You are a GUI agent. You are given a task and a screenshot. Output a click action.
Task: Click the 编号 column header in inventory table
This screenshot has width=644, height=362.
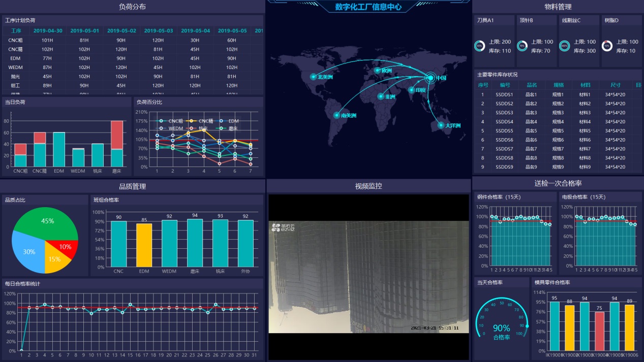505,85
